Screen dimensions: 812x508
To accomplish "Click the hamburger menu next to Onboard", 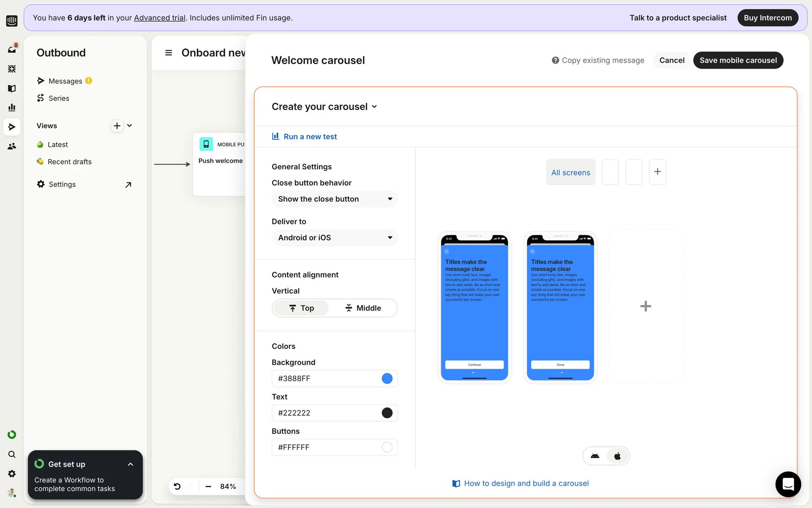I will click(168, 53).
